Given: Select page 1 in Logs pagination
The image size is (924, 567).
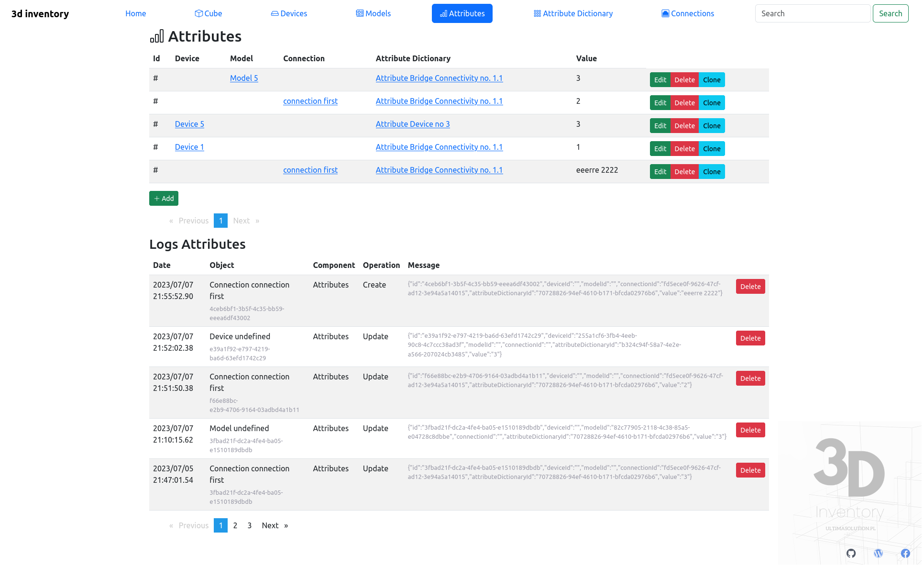Looking at the screenshot, I should coord(220,525).
